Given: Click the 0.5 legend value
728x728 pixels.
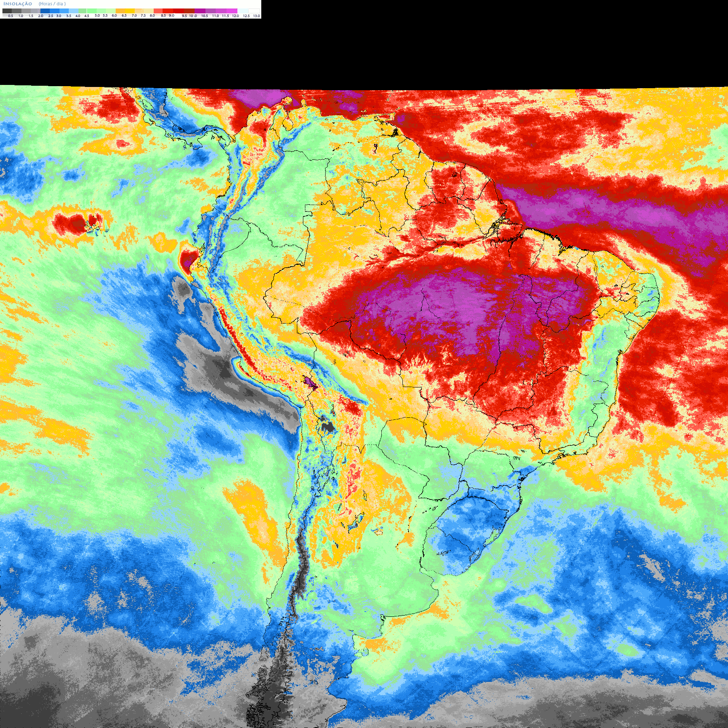Looking at the screenshot, I should click(11, 16).
